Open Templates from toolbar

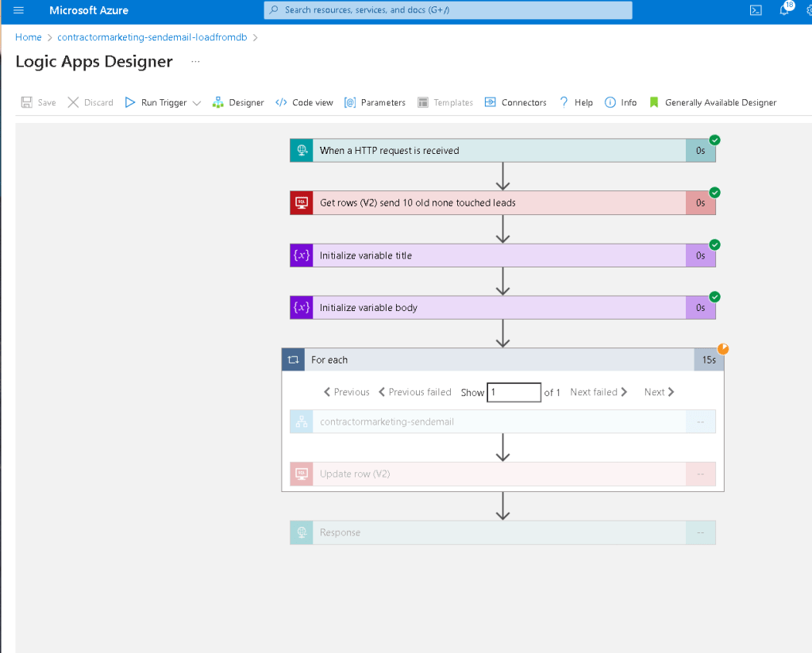coord(445,102)
